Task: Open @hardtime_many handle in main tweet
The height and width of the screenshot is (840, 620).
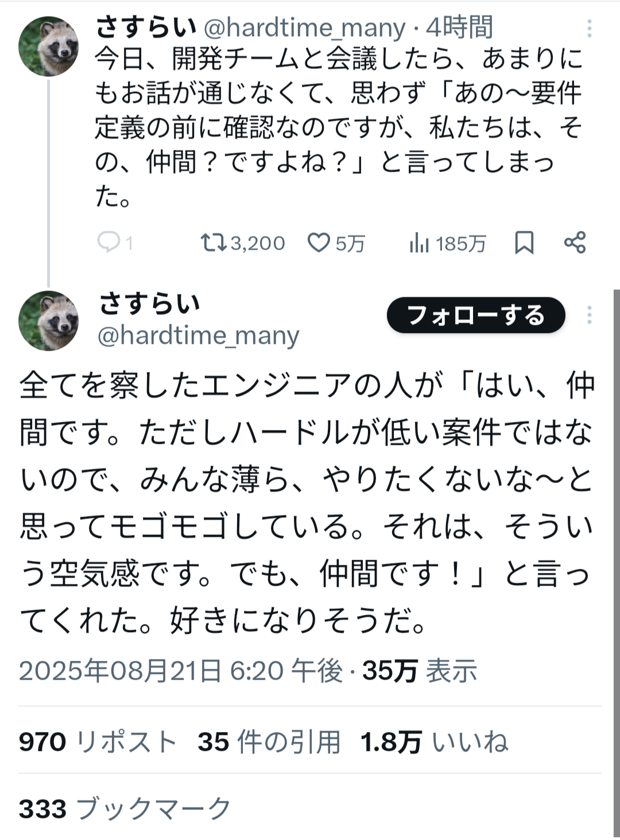Action: click(199, 335)
